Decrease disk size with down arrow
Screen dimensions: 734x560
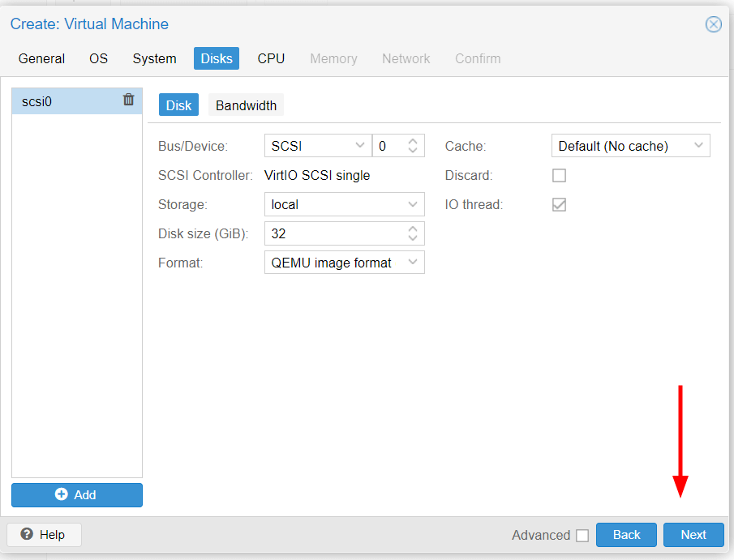tap(413, 238)
